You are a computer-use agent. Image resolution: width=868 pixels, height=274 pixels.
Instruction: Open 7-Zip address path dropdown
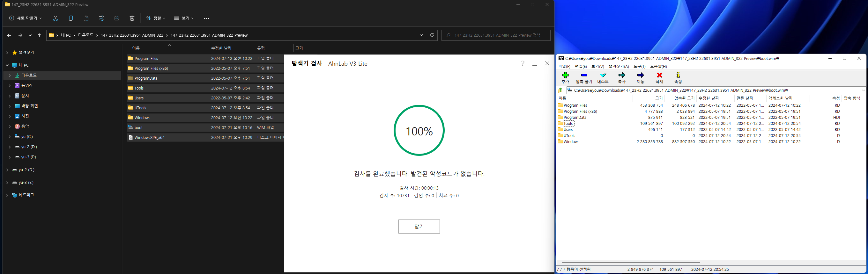click(x=863, y=90)
